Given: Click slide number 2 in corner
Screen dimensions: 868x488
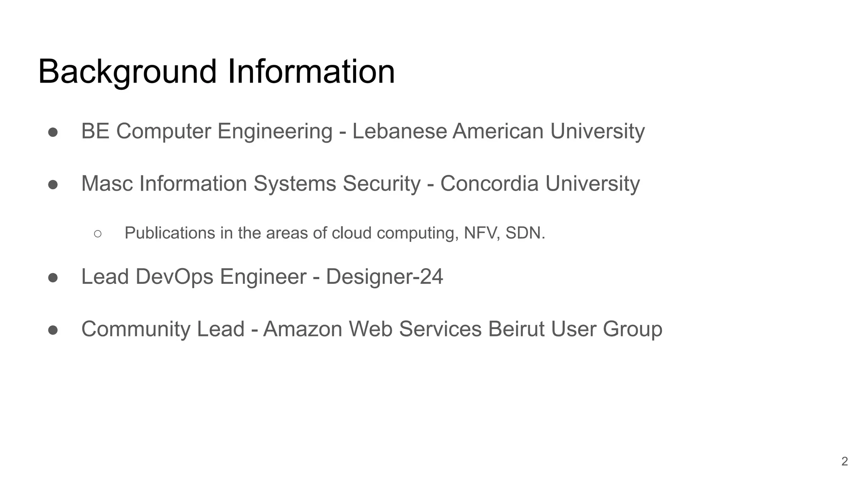Looking at the screenshot, I should click(845, 461).
